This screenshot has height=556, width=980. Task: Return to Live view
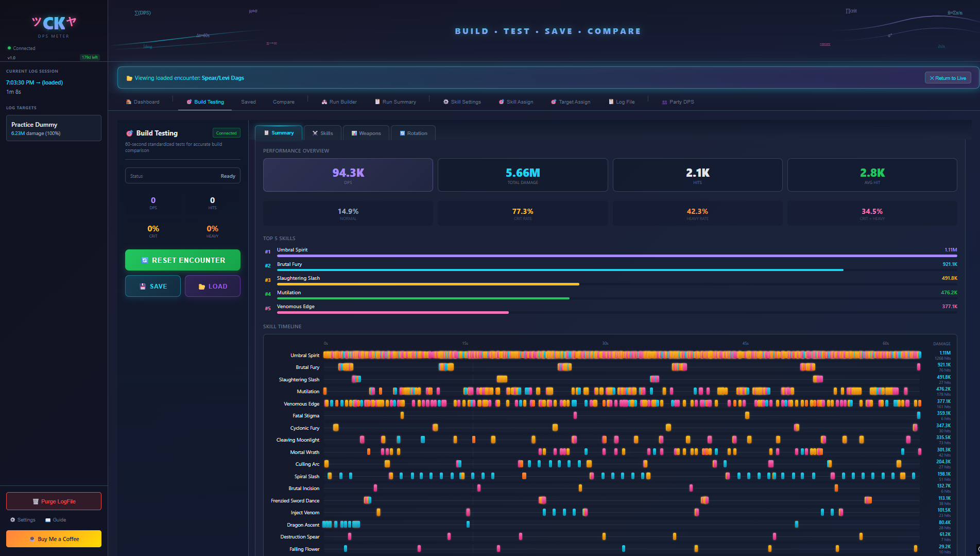tap(948, 78)
